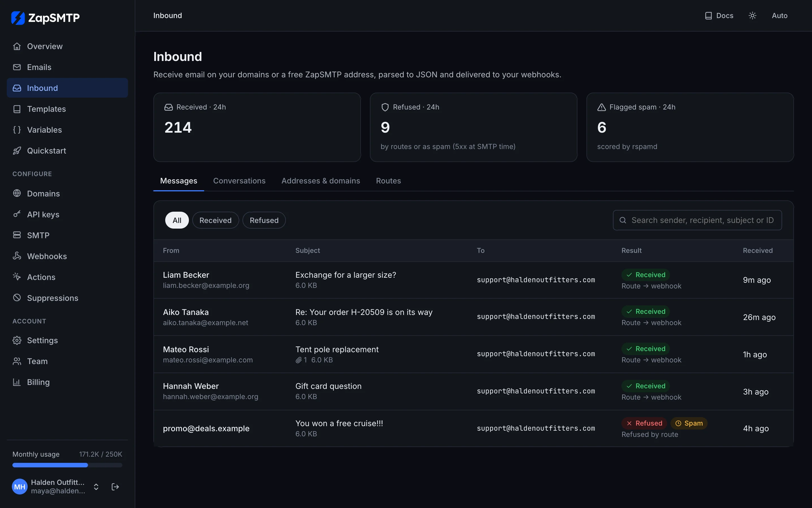Click 'promo@deals.example' sender
This screenshot has width=812, height=508.
click(x=206, y=428)
